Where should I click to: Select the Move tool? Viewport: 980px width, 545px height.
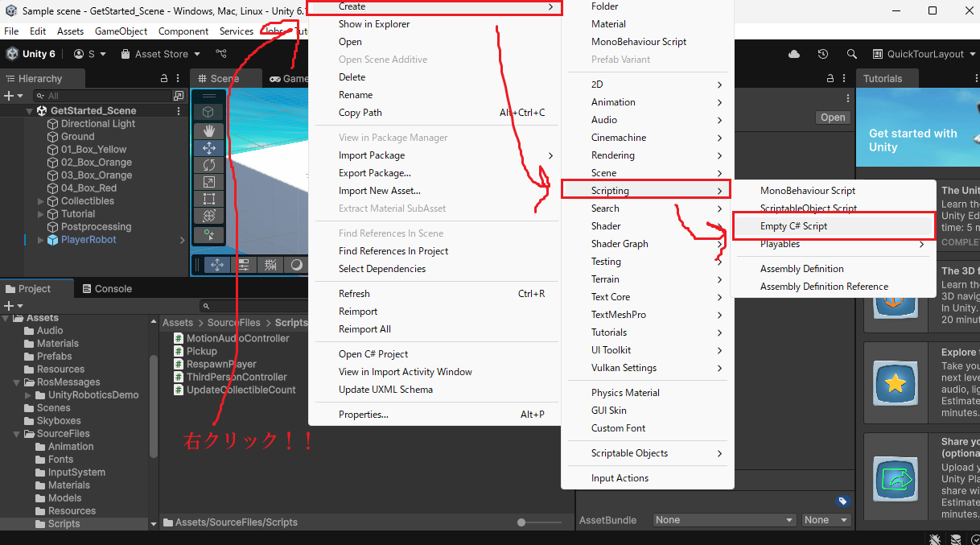point(208,147)
